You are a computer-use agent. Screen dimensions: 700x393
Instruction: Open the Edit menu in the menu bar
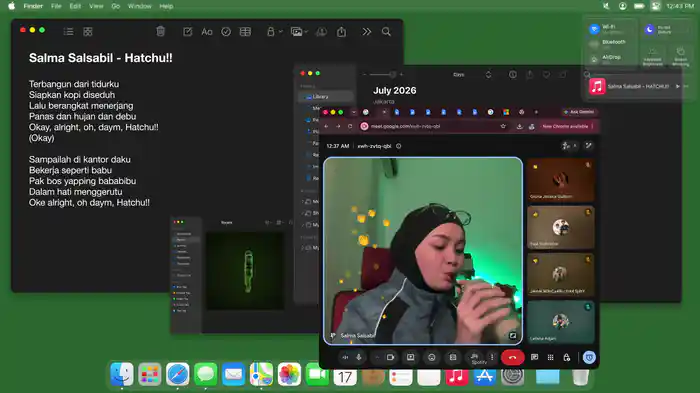[x=75, y=6]
